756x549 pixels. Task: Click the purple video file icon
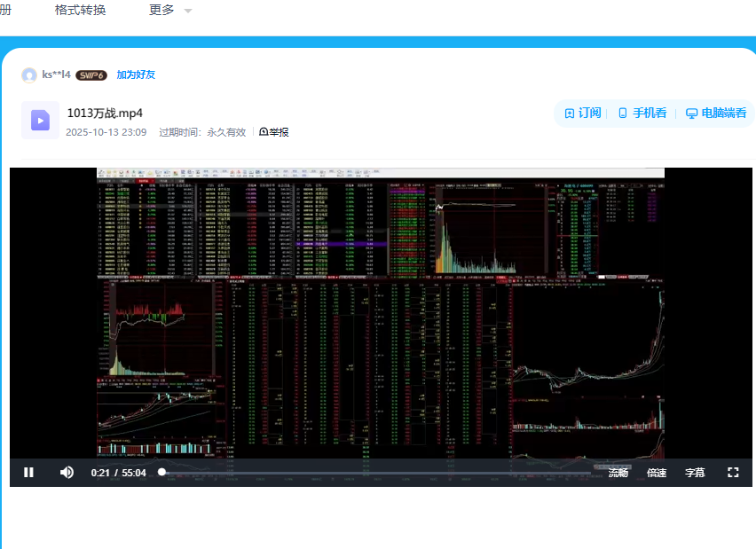tap(40, 120)
